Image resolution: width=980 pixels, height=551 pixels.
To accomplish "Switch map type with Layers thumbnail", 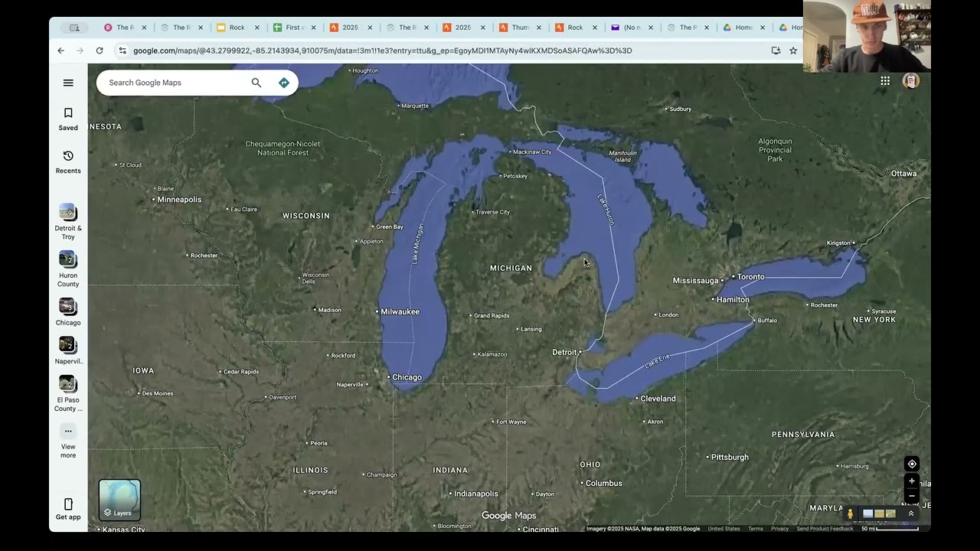I will pos(119,500).
